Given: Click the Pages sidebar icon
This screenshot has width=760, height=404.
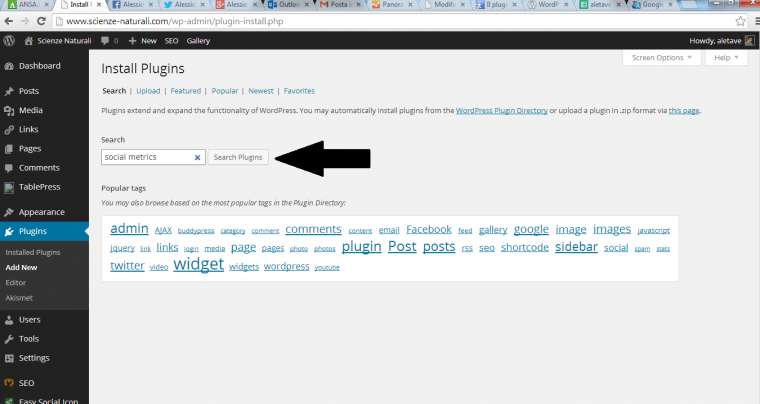Looking at the screenshot, I should [x=9, y=149].
